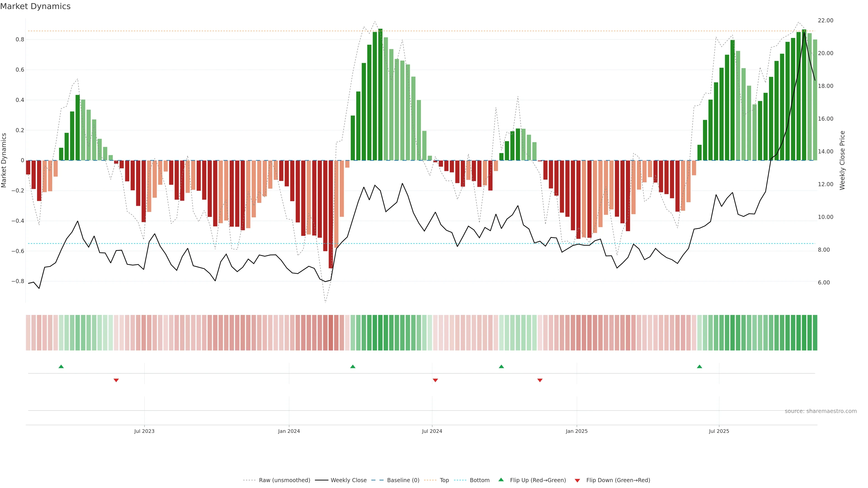Viewport: 868px width, 488px height.
Task: Click the Flip Up triangle from spring 2024
Action: (x=353, y=366)
